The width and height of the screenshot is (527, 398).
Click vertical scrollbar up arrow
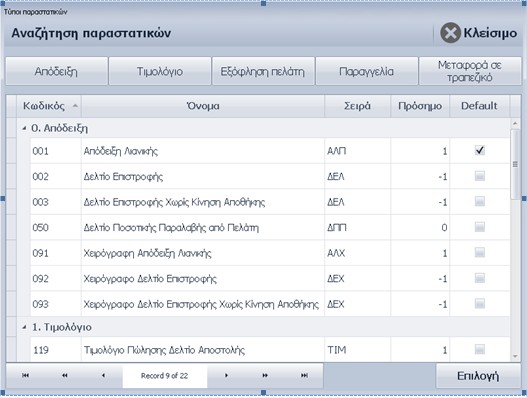[x=515, y=123]
